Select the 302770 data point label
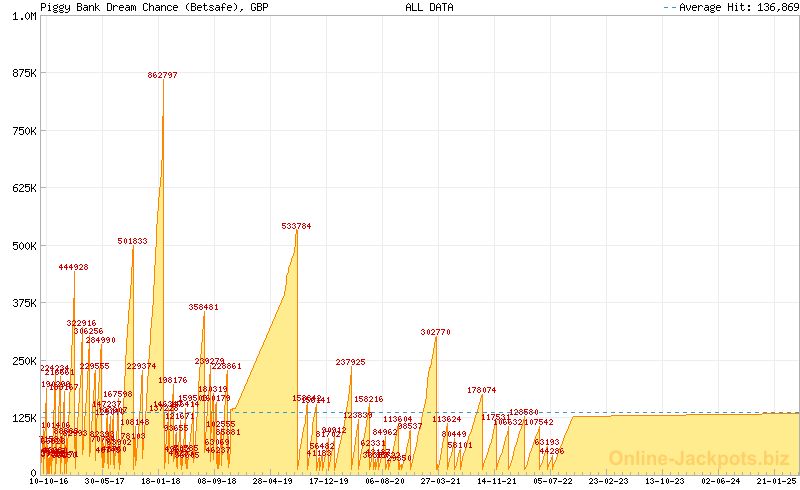Image resolution: width=800 pixels, height=490 pixels. coord(436,331)
